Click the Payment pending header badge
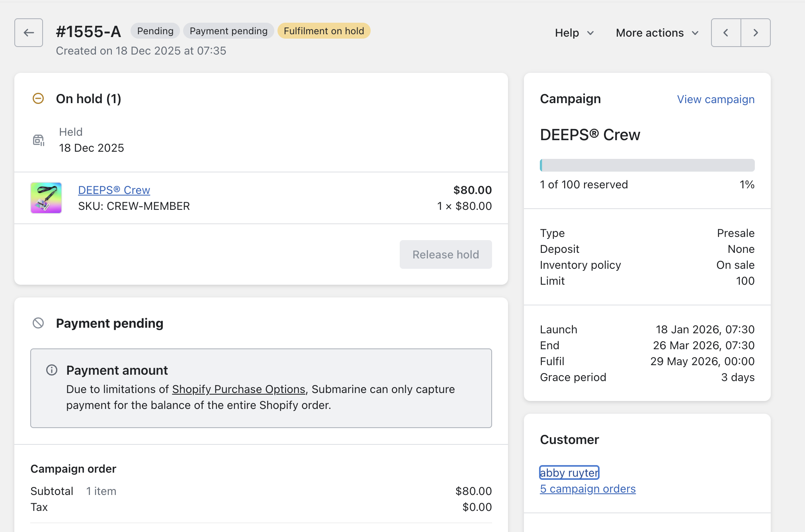805x532 pixels. pyautogui.click(x=229, y=31)
